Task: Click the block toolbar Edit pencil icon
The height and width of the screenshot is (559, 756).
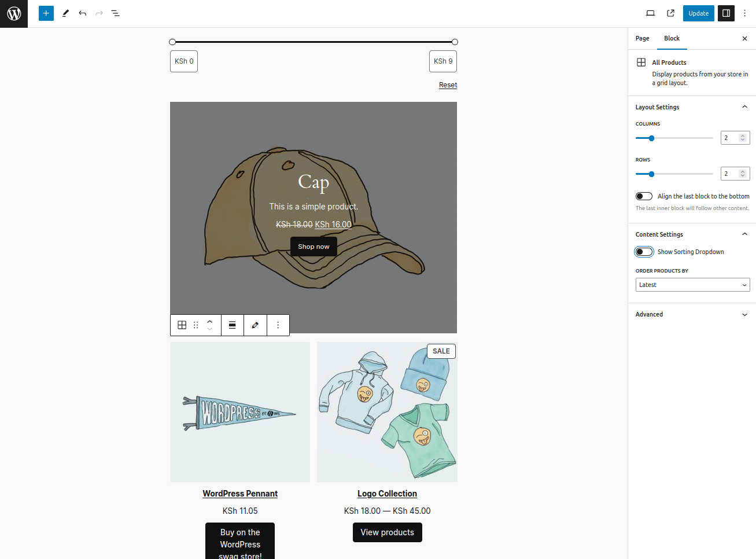Action: 255,325
